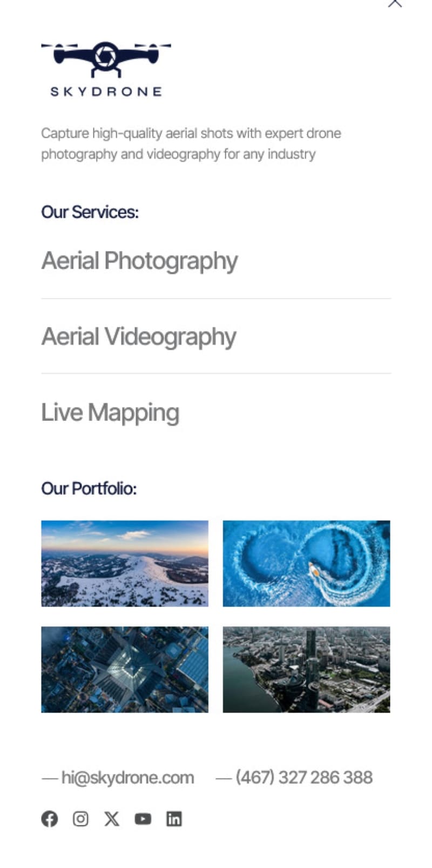Click the "Our Portfolio:" heading

[x=89, y=489]
